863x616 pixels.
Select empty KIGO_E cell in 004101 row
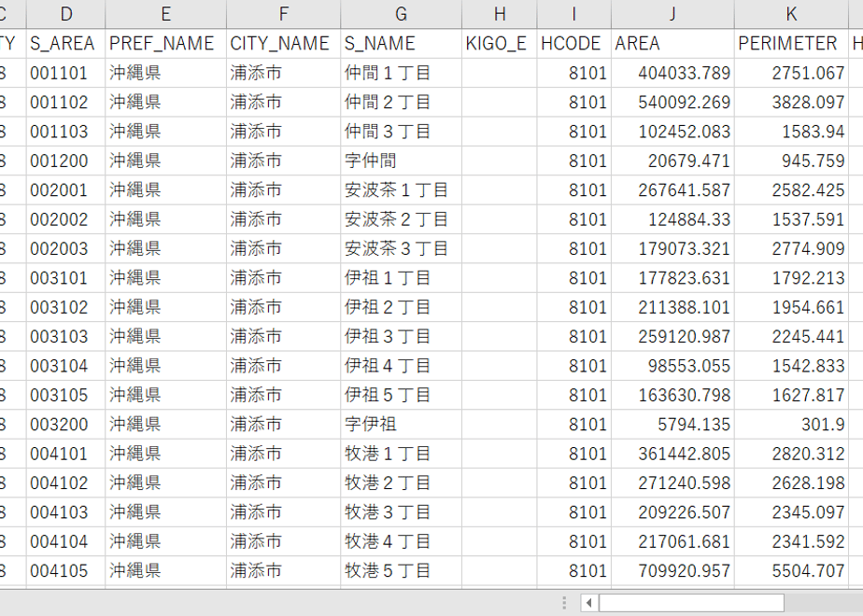click(x=499, y=454)
